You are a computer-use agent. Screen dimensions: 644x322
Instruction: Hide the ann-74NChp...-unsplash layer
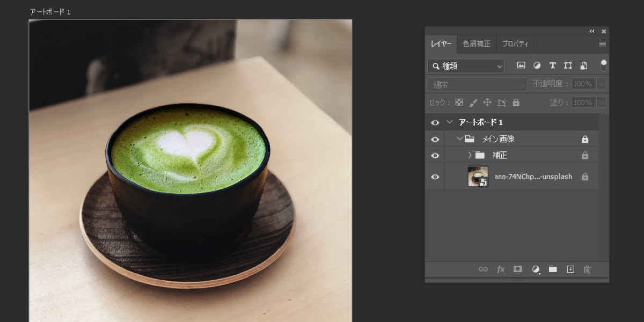[435, 177]
